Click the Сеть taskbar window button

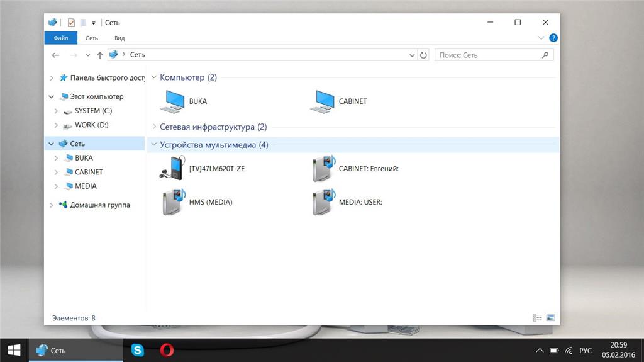[76, 350]
